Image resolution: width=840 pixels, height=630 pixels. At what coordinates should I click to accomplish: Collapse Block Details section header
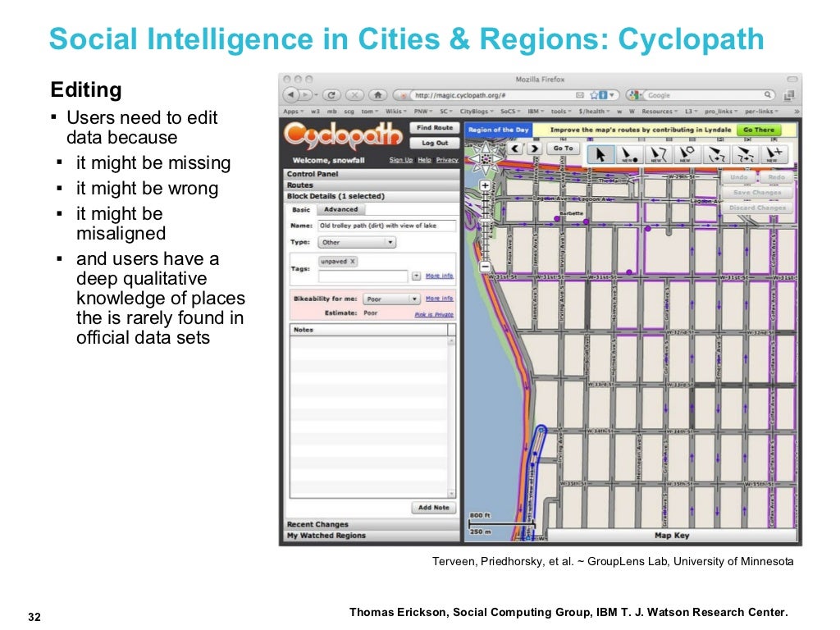pyautogui.click(x=371, y=197)
